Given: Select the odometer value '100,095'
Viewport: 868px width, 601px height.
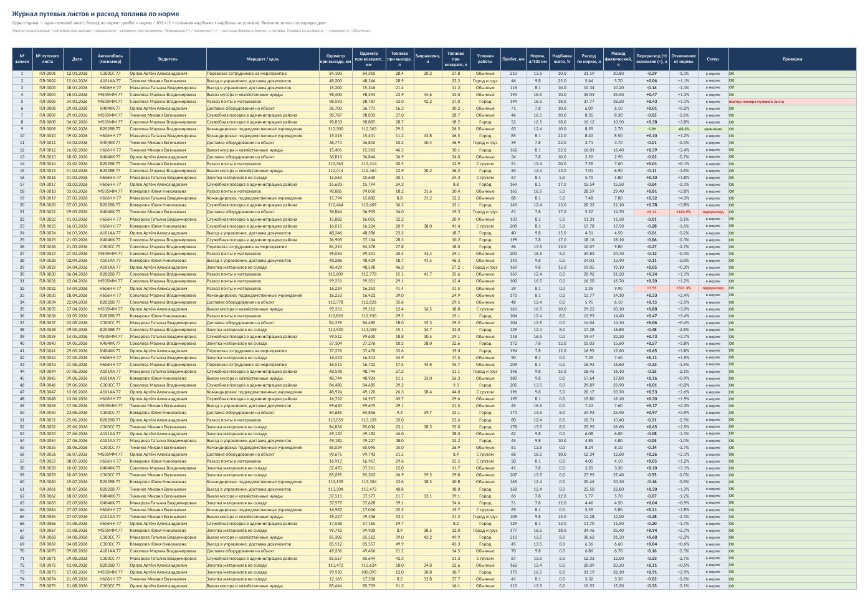Looking at the screenshot, I should pyautogui.click(x=369, y=572).
